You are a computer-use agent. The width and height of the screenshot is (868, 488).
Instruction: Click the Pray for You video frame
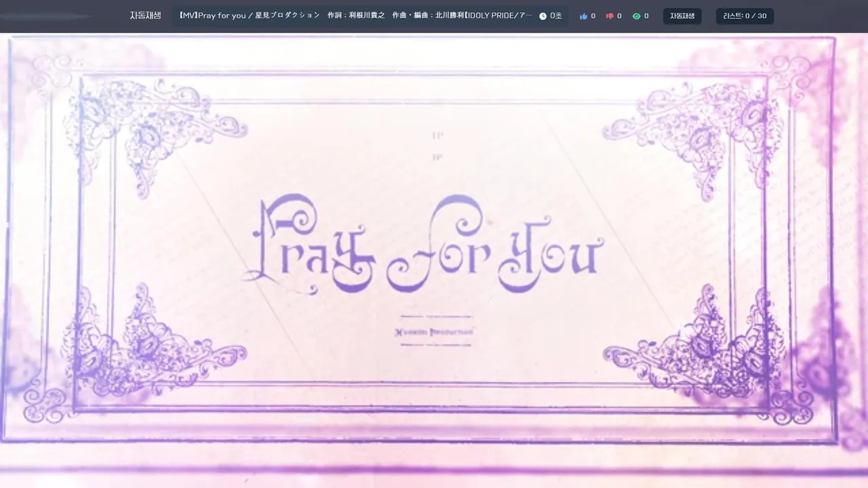[434, 260]
